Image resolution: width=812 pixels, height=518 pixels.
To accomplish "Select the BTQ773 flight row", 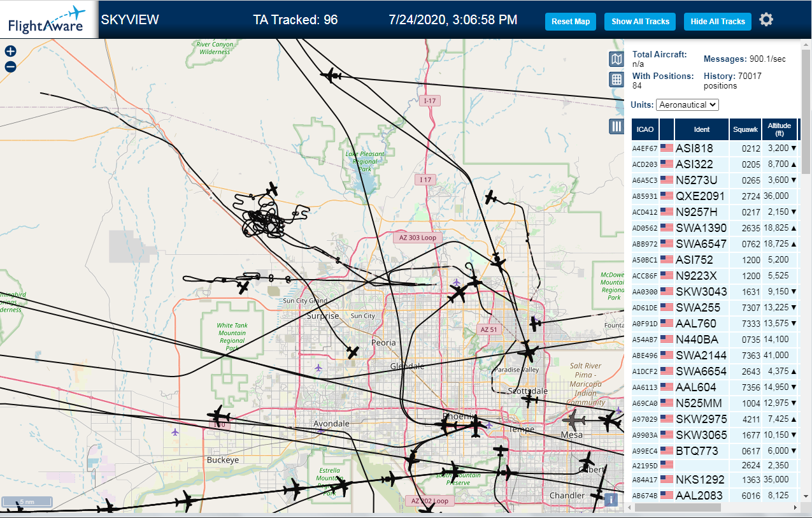I will [715, 450].
